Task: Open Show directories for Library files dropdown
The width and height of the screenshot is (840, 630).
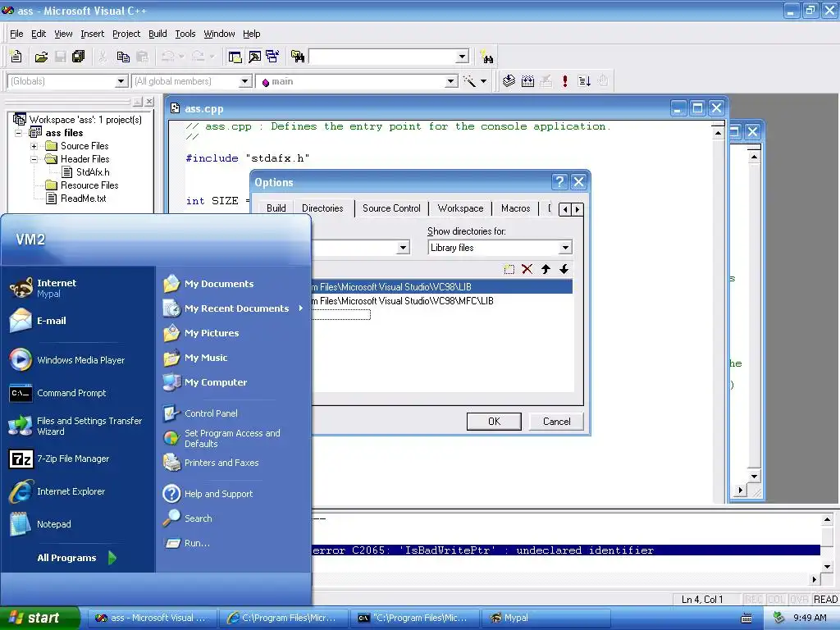Action: coord(565,248)
